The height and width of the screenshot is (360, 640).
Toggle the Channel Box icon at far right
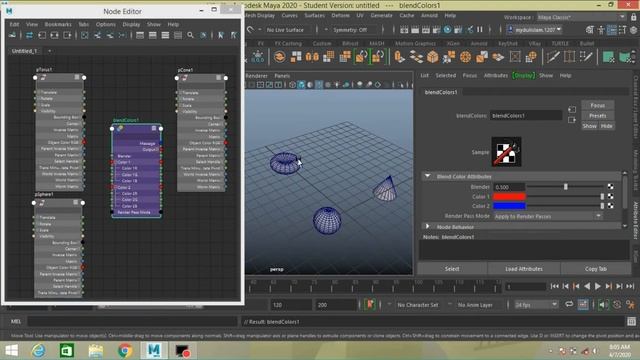point(633,29)
